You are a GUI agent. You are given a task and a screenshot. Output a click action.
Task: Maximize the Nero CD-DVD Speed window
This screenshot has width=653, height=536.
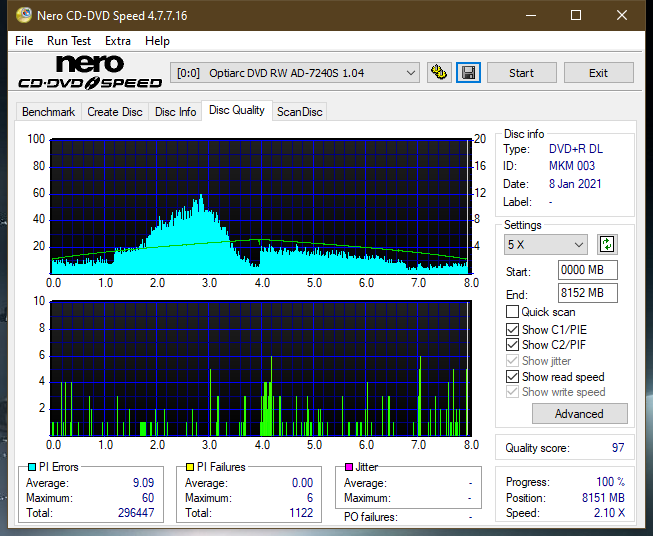click(576, 15)
